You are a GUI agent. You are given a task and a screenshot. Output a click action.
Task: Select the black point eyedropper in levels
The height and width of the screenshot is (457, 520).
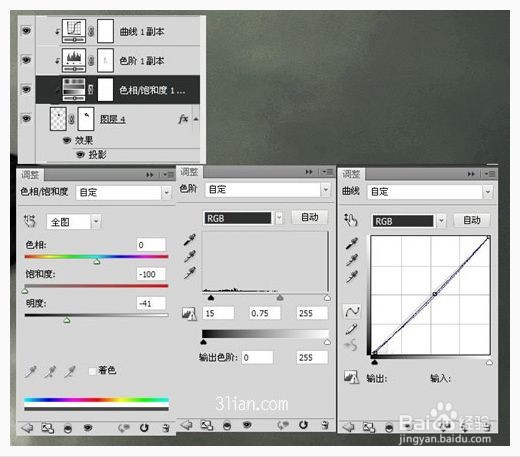pyautogui.click(x=190, y=240)
